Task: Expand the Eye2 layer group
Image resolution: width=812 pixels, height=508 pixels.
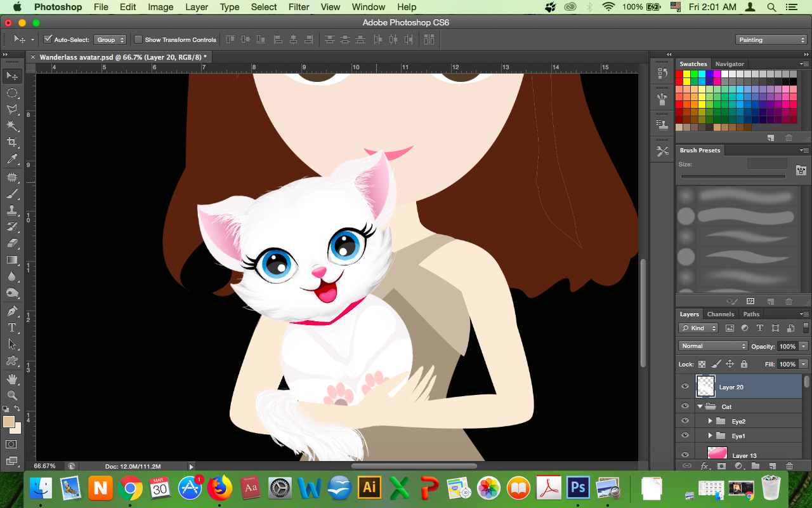Action: (x=710, y=421)
